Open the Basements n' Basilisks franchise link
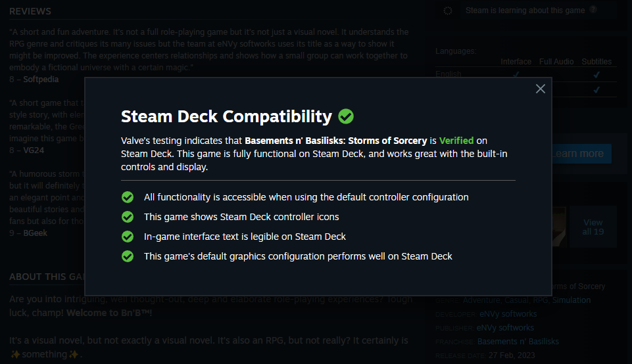632x364 pixels. pos(518,342)
